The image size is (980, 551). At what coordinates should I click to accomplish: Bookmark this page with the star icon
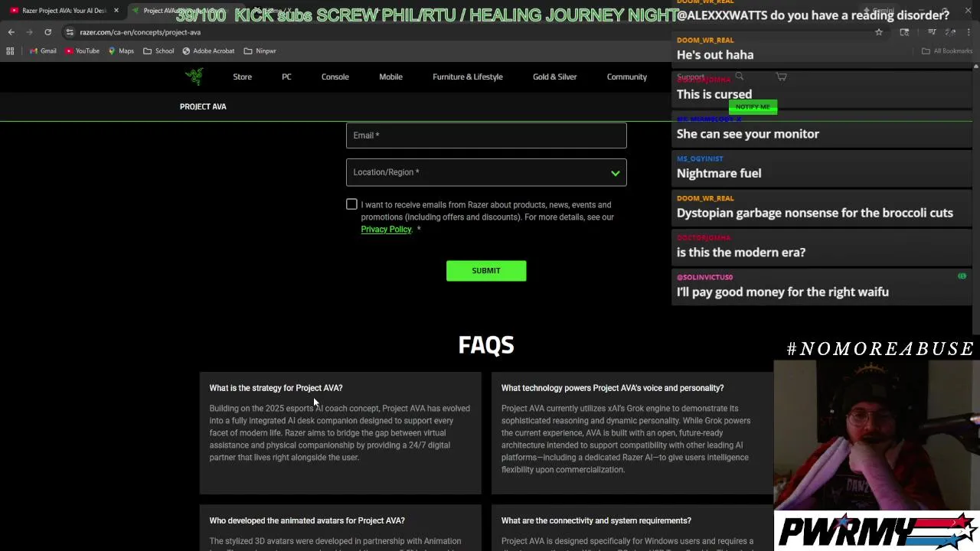(x=879, y=32)
